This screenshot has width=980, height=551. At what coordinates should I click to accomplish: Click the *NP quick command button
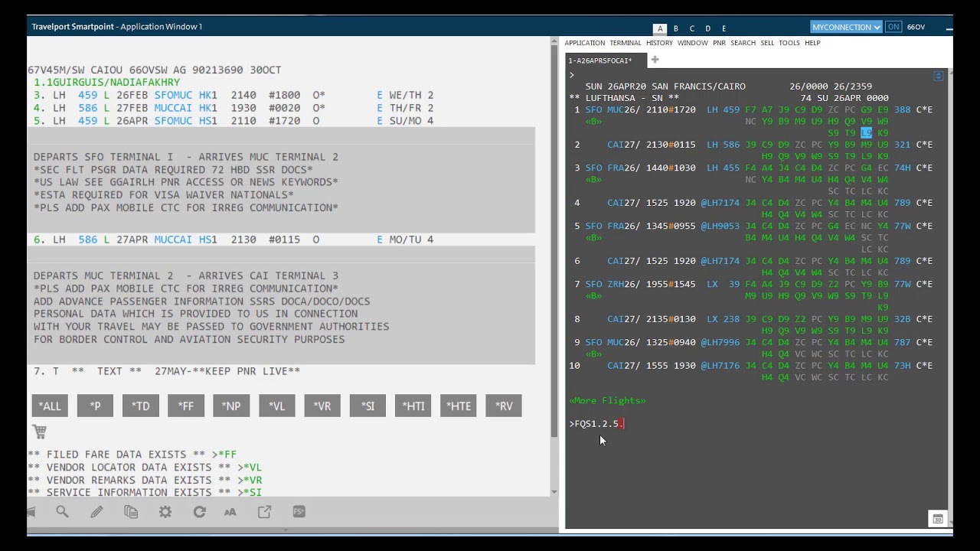(231, 406)
